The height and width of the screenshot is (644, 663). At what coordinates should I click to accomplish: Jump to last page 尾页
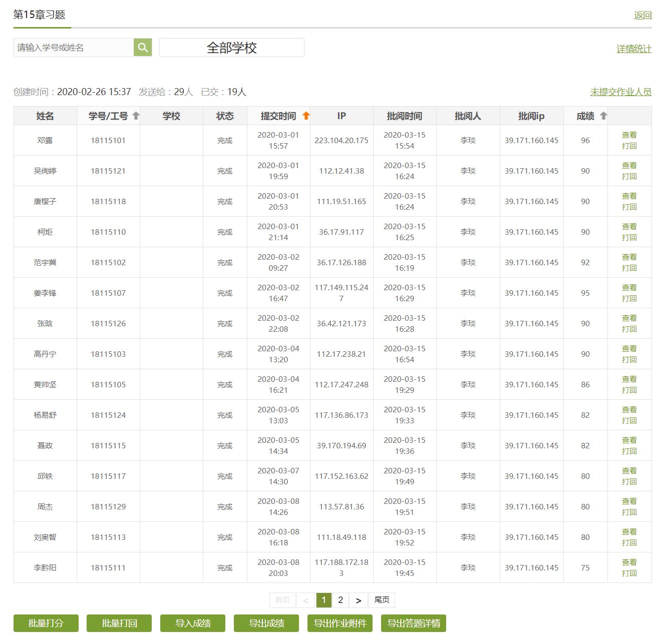coord(382,600)
